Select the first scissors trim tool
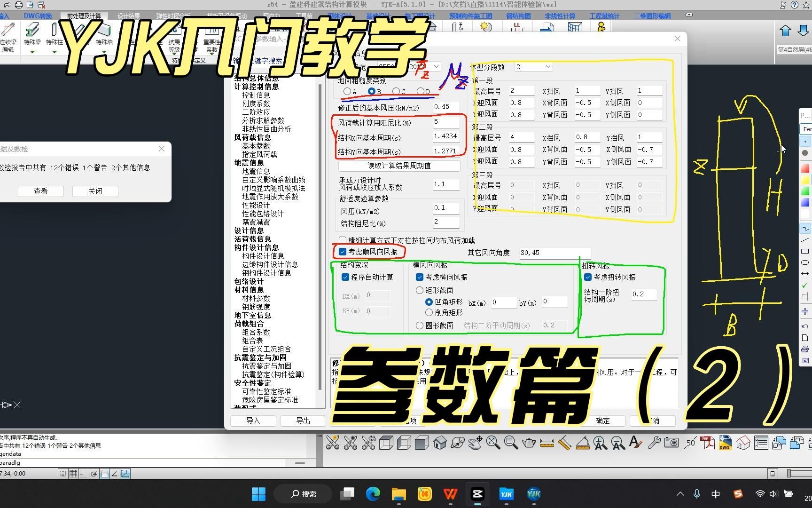This screenshot has width=812, height=508. click(333, 443)
